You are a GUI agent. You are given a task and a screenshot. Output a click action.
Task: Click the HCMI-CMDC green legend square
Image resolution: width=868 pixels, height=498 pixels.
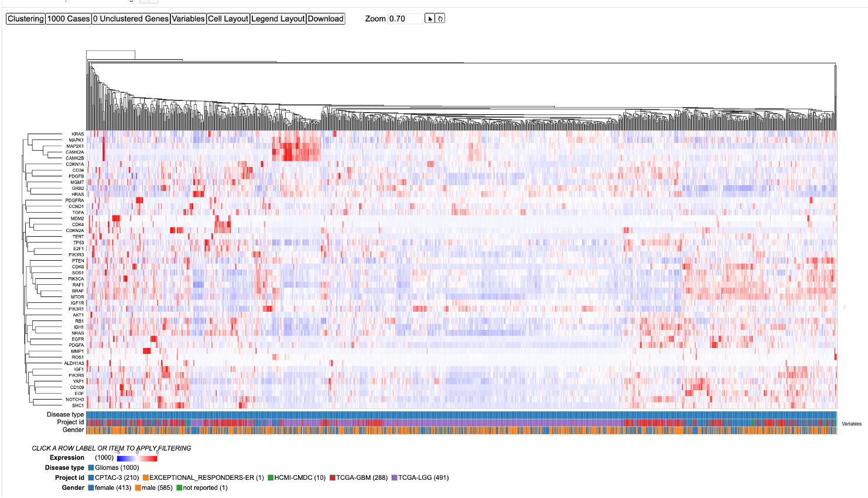(x=271, y=477)
